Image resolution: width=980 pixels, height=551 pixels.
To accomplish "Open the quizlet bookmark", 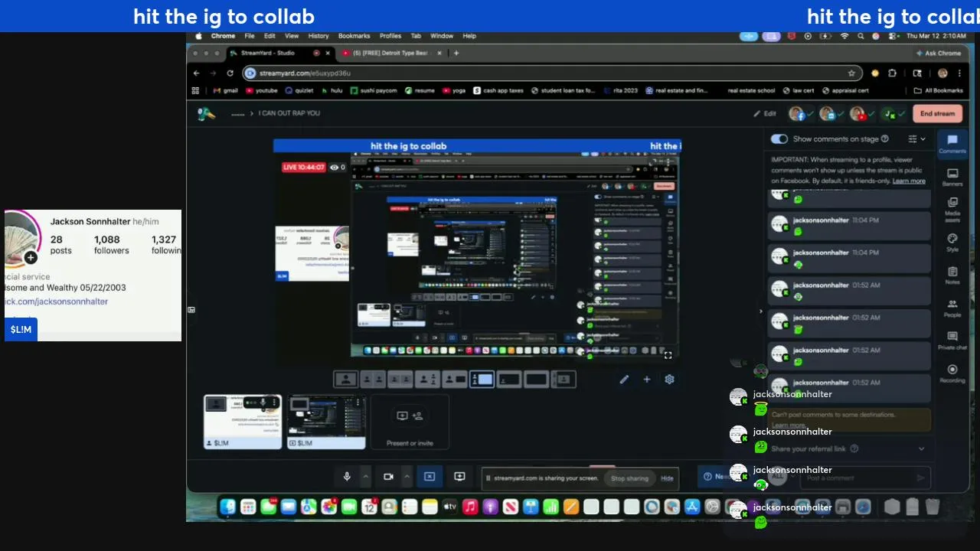I will point(299,90).
